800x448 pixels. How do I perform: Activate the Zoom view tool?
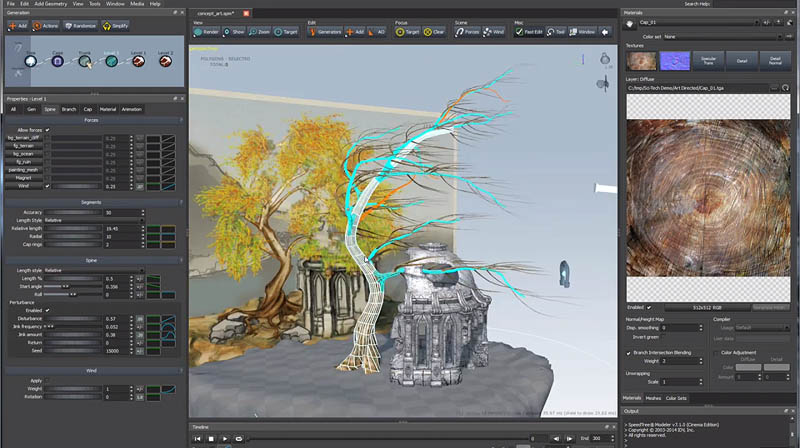coord(259,32)
